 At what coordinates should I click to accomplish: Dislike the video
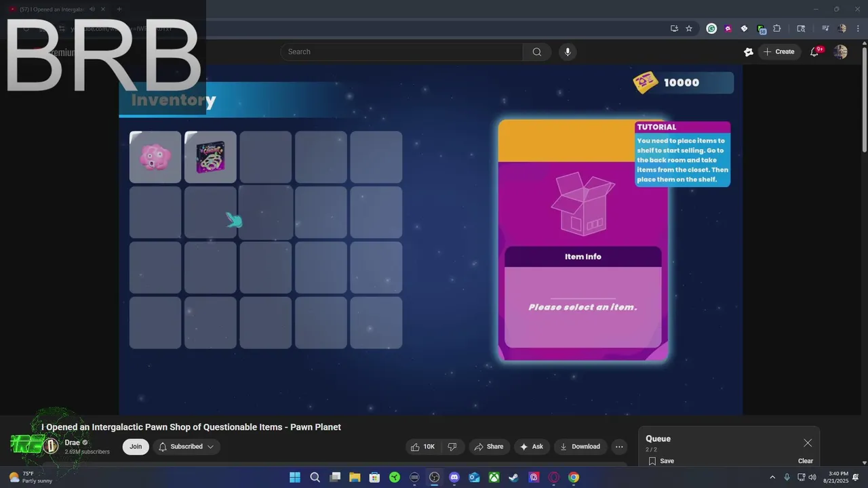(x=452, y=447)
